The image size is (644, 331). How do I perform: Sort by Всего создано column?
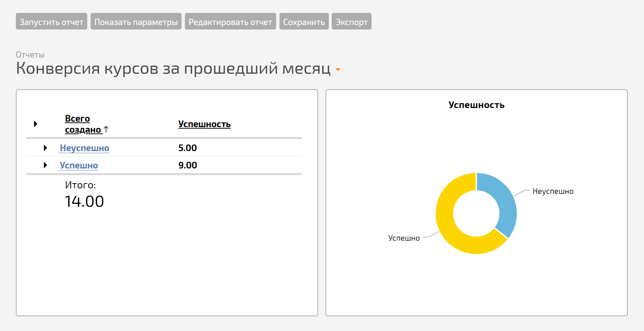pyautogui.click(x=83, y=124)
